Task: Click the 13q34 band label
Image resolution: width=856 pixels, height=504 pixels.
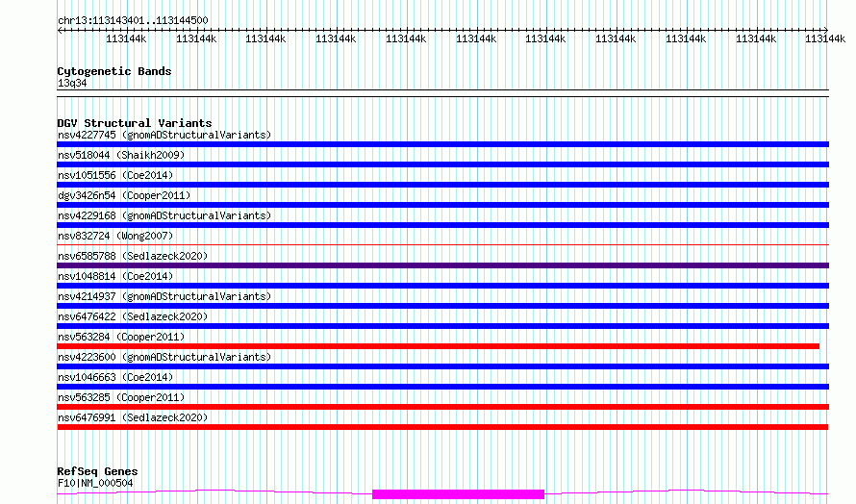Action: 72,83
